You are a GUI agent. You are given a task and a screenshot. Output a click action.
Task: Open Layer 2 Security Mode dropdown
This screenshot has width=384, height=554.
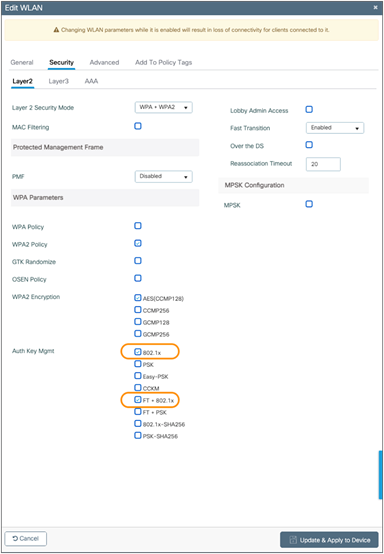pos(164,107)
